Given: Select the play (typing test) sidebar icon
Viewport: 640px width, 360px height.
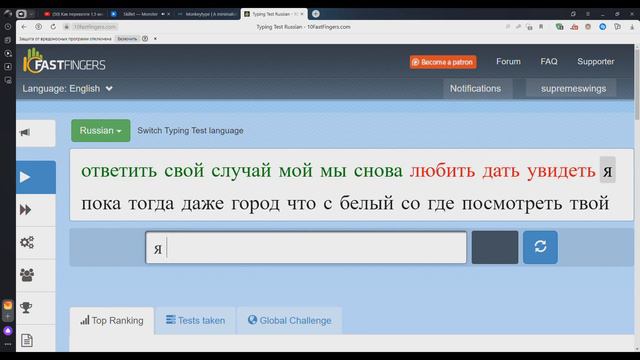Looking at the screenshot, I should pos(25,177).
